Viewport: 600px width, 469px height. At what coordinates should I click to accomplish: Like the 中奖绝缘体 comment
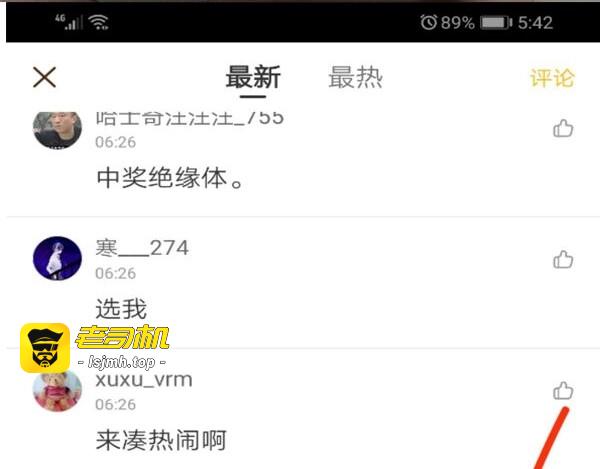(x=563, y=129)
